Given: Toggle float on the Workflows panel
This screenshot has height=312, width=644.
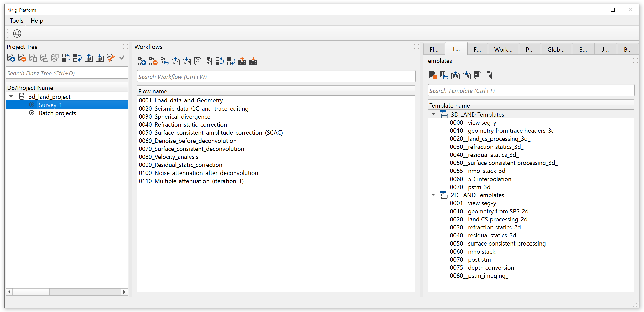Looking at the screenshot, I should [416, 47].
